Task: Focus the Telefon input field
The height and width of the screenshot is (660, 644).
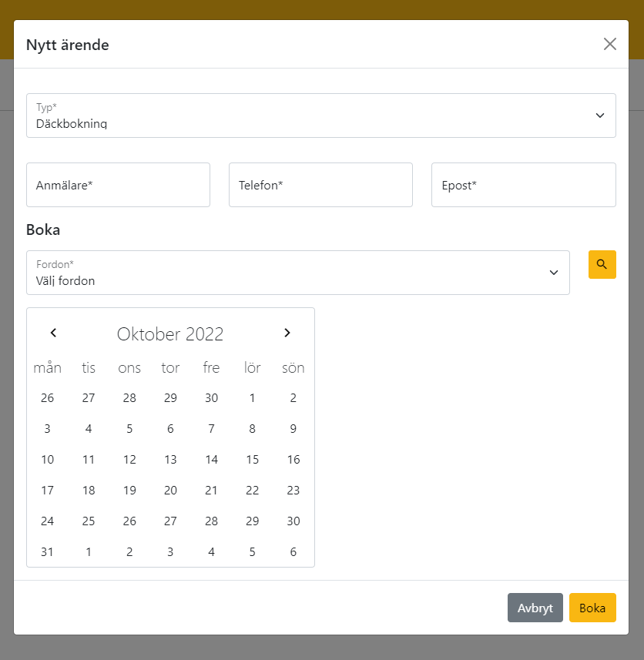Action: pyautogui.click(x=320, y=185)
